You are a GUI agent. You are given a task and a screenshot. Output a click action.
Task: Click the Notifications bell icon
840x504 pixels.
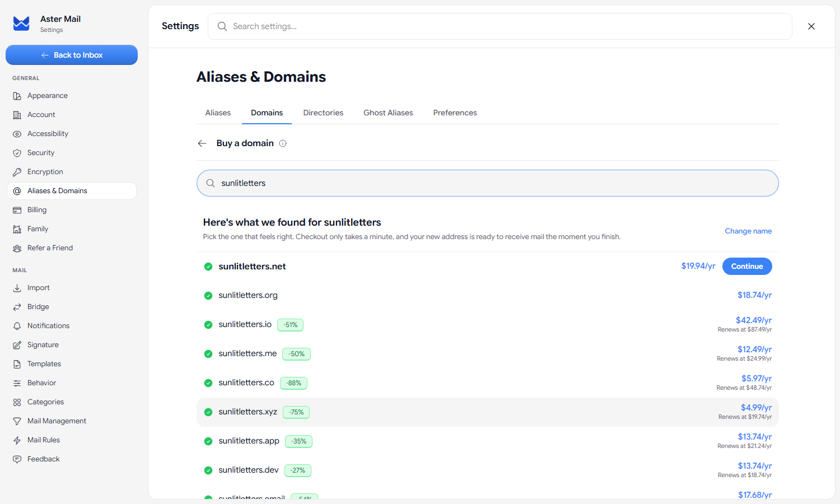click(17, 326)
